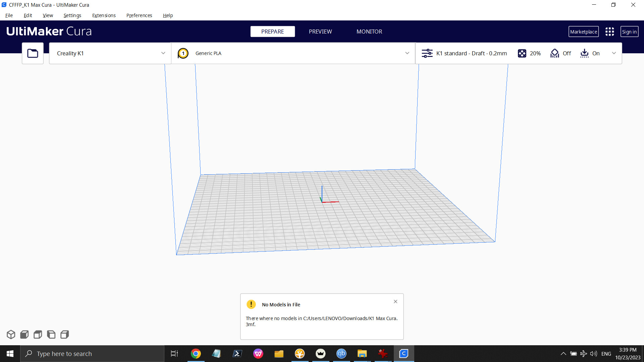Switch to front view camera icon
Viewport: 644px width, 362px height.
click(x=24, y=335)
